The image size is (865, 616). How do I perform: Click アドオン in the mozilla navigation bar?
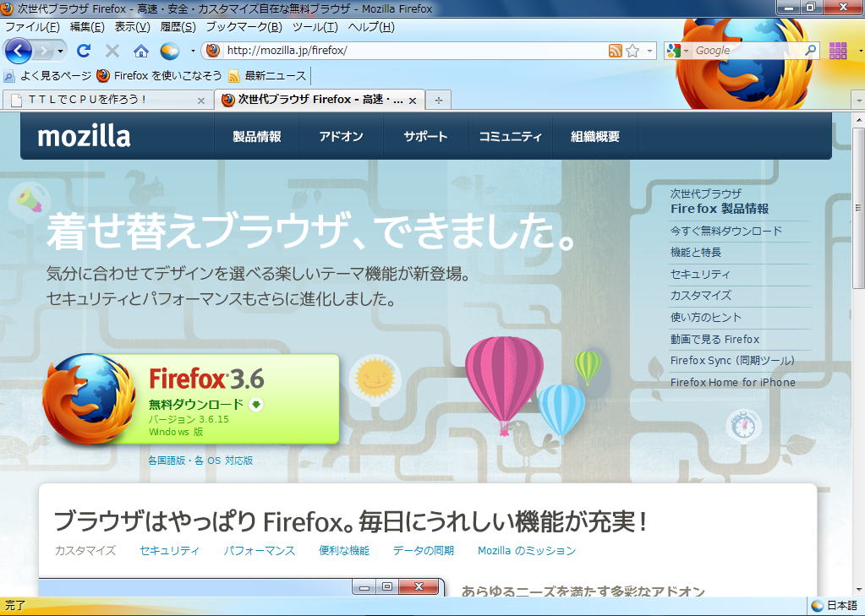pyautogui.click(x=342, y=137)
